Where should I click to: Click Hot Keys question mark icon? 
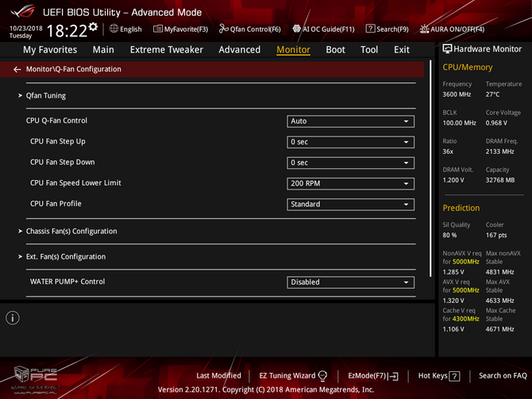[454, 376]
